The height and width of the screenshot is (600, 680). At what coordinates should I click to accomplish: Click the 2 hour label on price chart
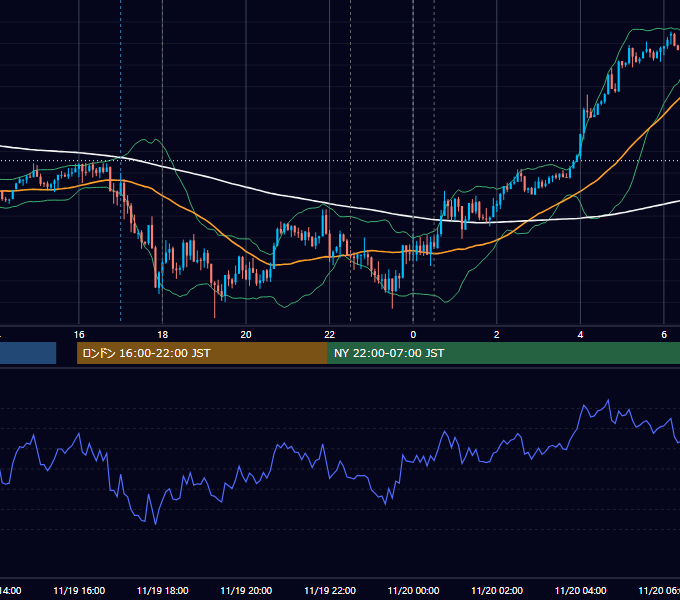[x=497, y=335]
